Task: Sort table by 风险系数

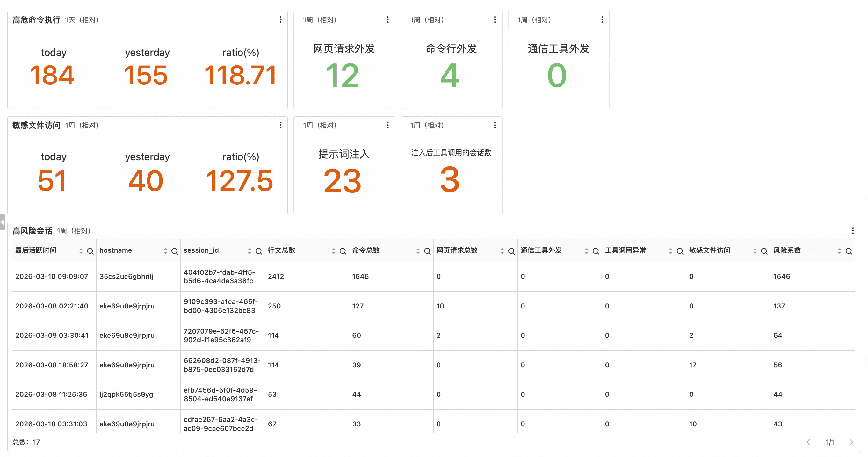Action: pos(839,251)
